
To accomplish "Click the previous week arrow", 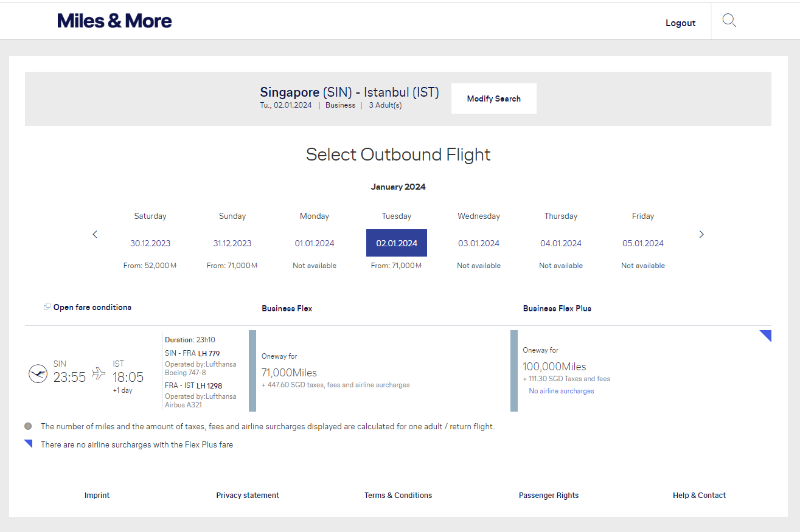I will pos(95,234).
